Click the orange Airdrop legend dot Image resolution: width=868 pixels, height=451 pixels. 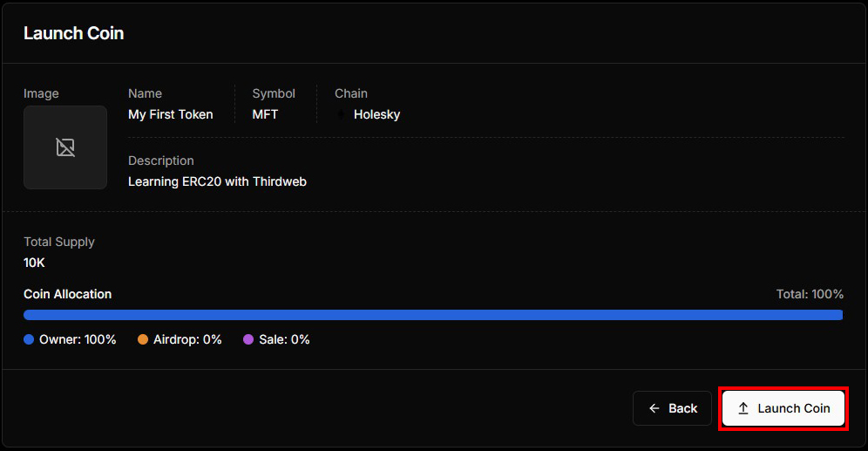[x=143, y=339]
